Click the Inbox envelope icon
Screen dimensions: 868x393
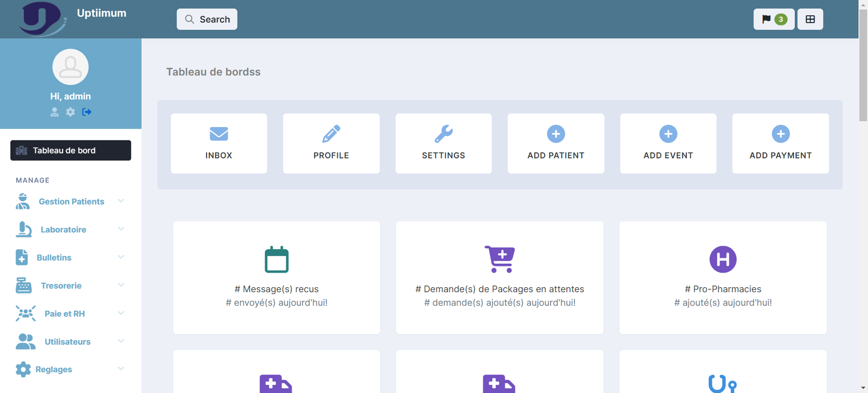[x=219, y=134]
